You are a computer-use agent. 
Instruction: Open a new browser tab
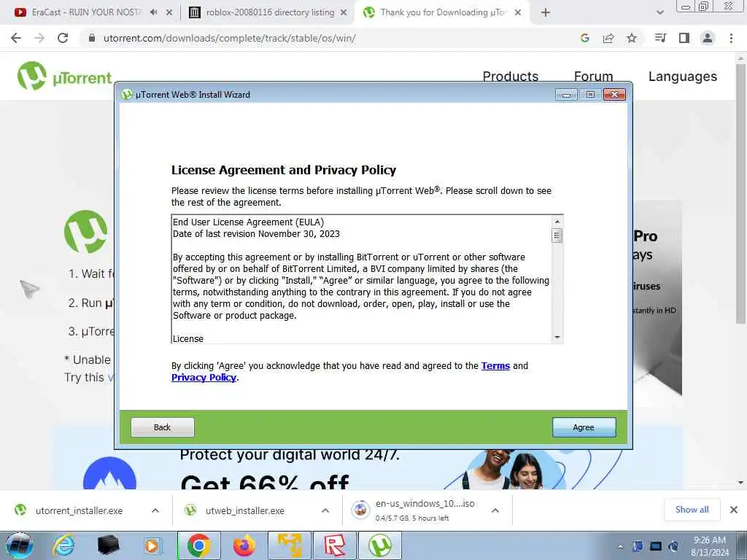click(x=546, y=13)
